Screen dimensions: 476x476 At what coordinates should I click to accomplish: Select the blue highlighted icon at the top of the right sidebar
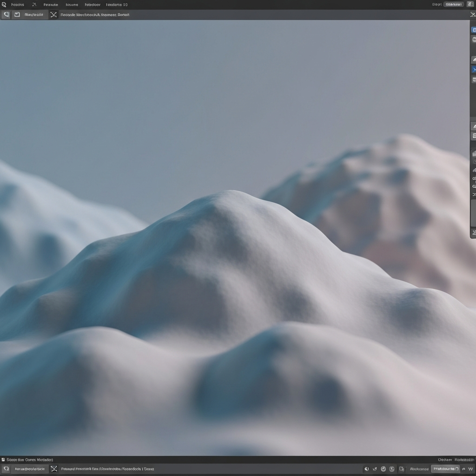[474, 30]
